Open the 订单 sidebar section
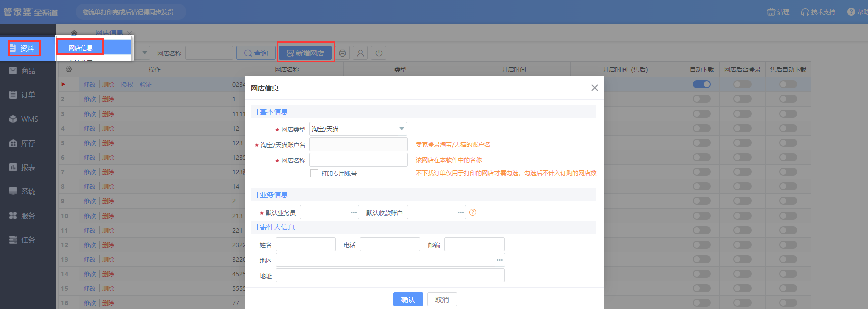868x309 pixels. pos(22,95)
